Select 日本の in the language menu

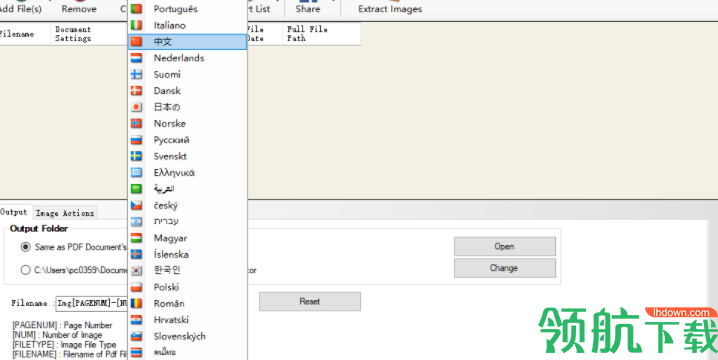pos(188,107)
